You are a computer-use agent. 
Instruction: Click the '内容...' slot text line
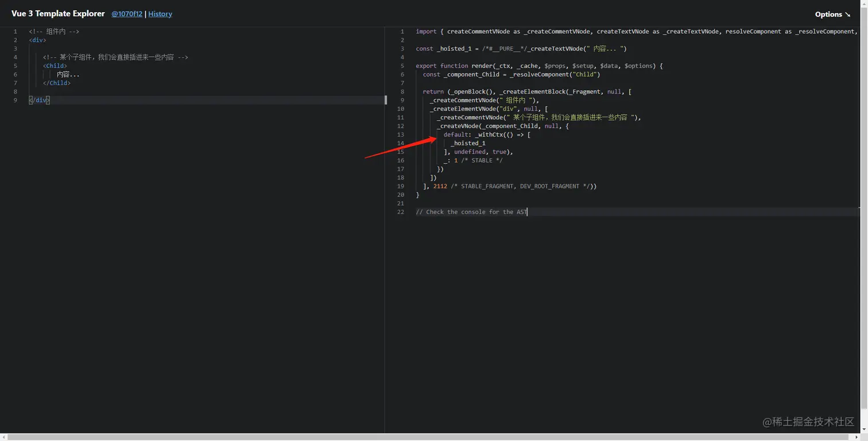(x=68, y=75)
